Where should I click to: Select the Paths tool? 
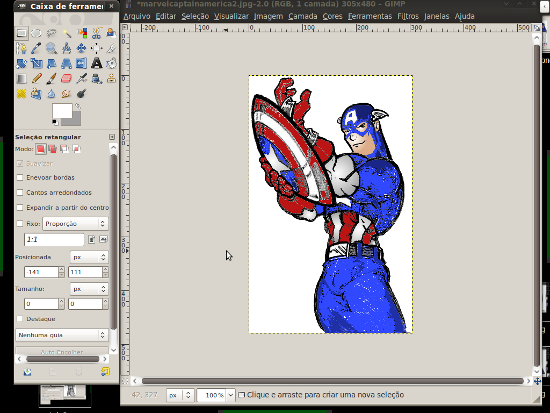(21, 48)
